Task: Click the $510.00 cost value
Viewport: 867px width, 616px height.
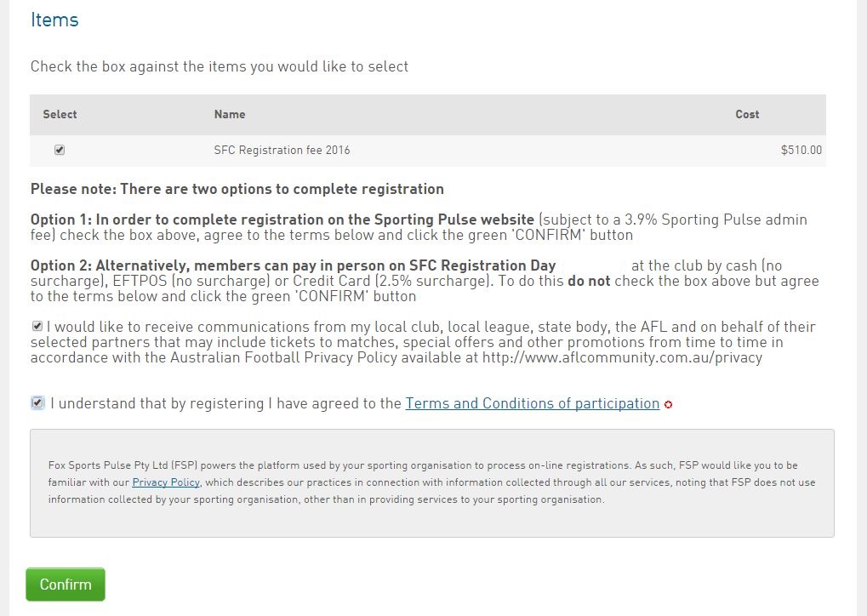Action: pos(801,150)
